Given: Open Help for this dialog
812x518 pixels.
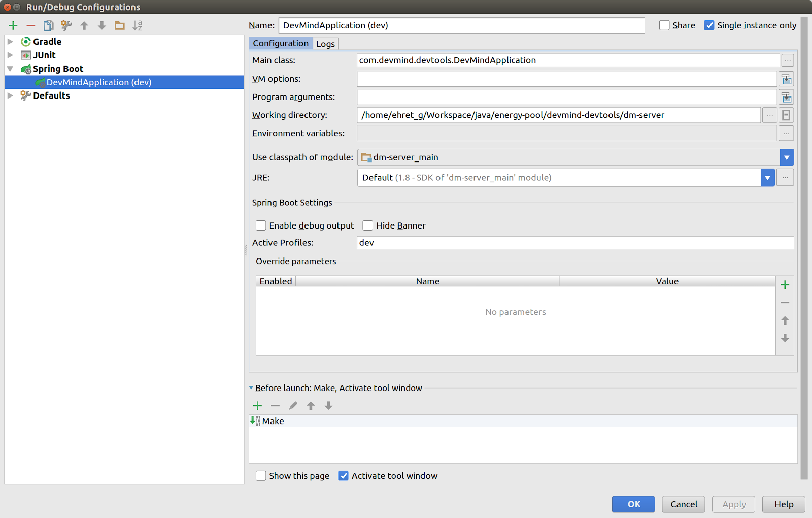Looking at the screenshot, I should (784, 504).
